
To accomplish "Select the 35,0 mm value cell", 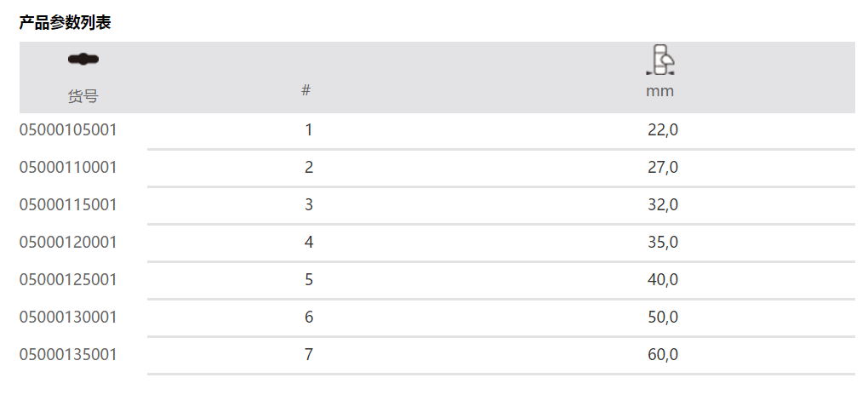I will [663, 243].
